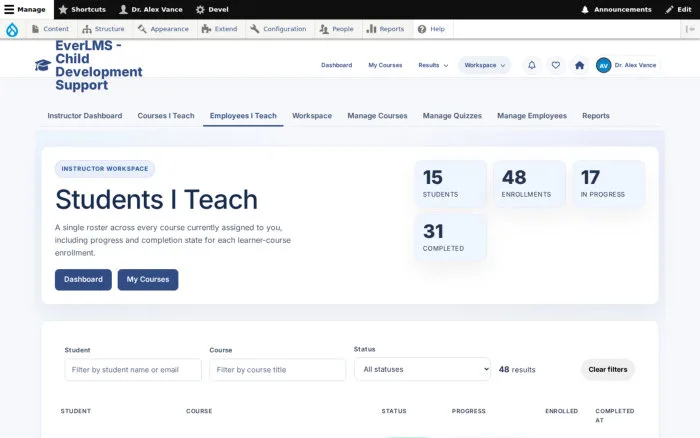Image resolution: width=700 pixels, height=438 pixels.
Task: Open the Extend admin menu
Action: pyautogui.click(x=220, y=29)
